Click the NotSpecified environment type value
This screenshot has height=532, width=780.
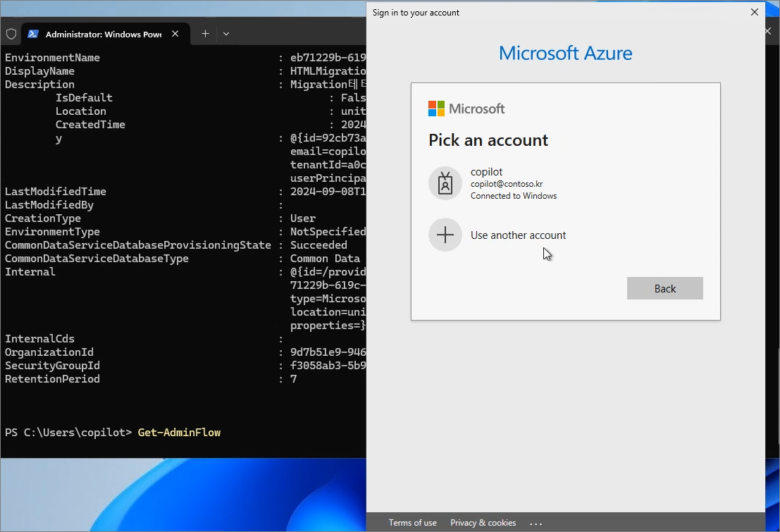pos(328,232)
